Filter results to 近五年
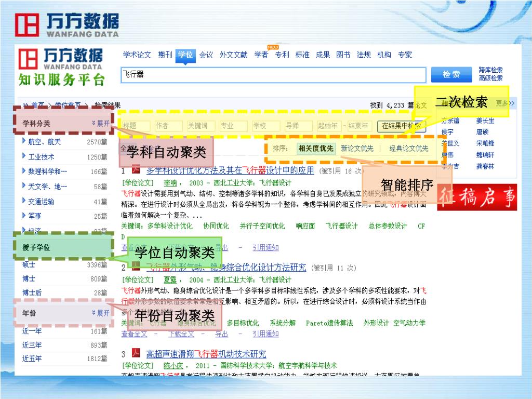Screen dimensions: 532x399 [32, 358]
